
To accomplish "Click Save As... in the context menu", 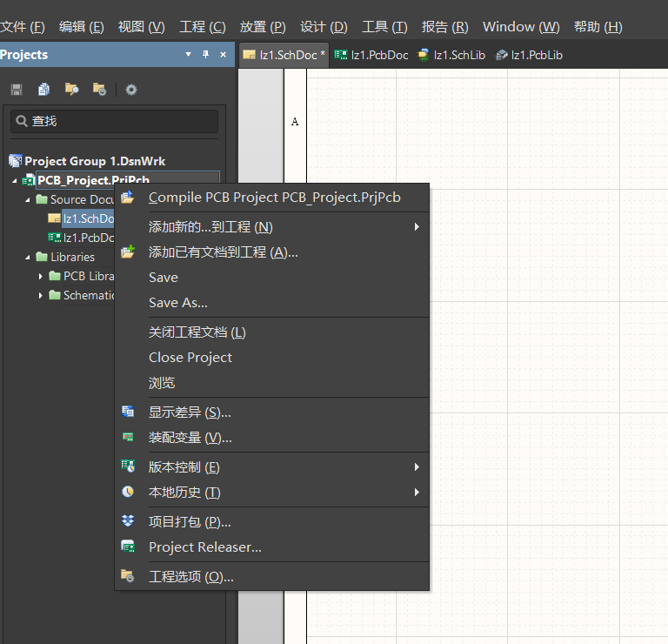I will [x=271, y=303].
